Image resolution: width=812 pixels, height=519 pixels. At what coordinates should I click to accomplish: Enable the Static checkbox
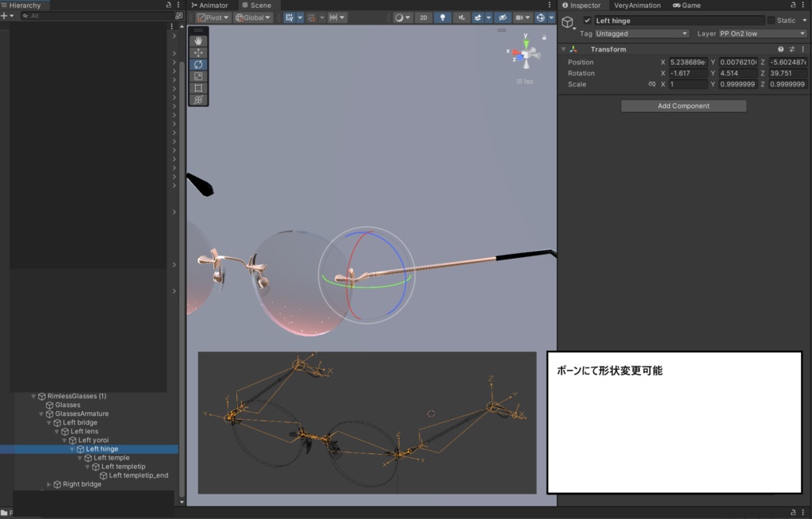[x=771, y=21]
